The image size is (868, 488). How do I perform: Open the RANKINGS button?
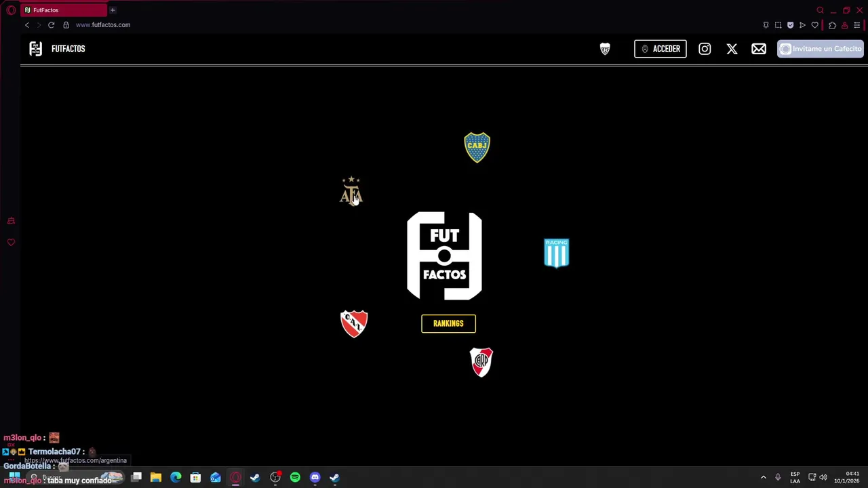point(448,323)
